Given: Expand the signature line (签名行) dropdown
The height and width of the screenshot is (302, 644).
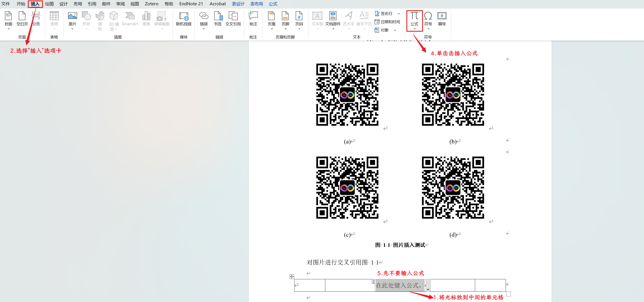Looking at the screenshot, I should click(x=398, y=14).
